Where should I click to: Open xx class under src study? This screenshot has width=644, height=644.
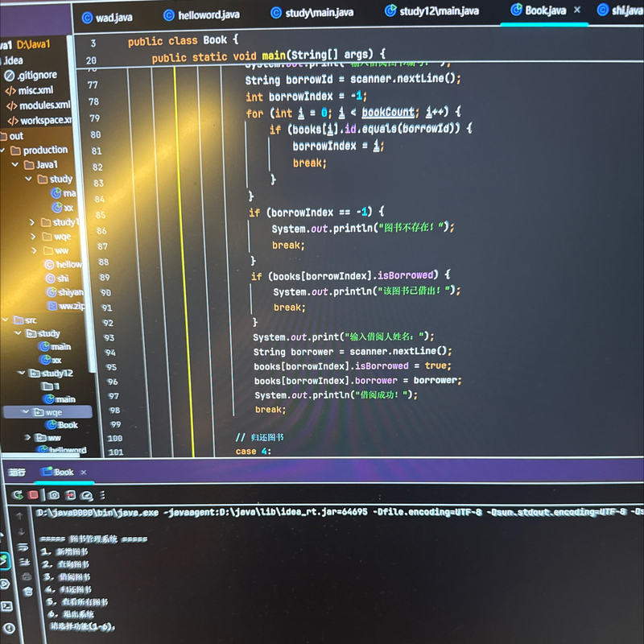tap(51, 360)
